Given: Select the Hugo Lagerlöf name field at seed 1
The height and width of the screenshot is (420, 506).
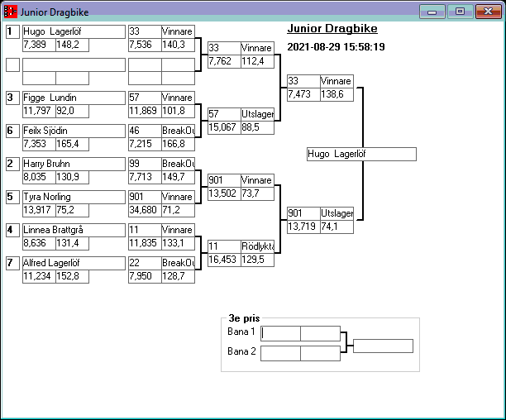Looking at the screenshot, I should 74,31.
